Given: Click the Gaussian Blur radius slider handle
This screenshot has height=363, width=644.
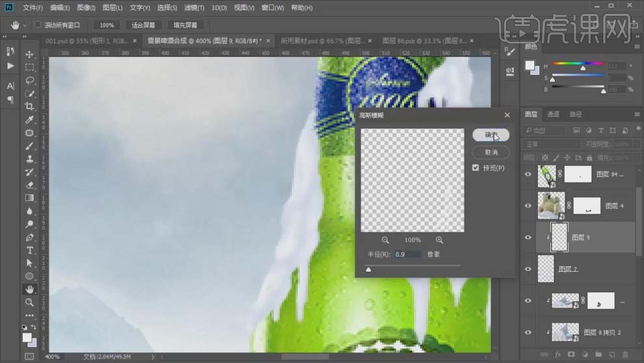Looking at the screenshot, I should click(x=369, y=269).
